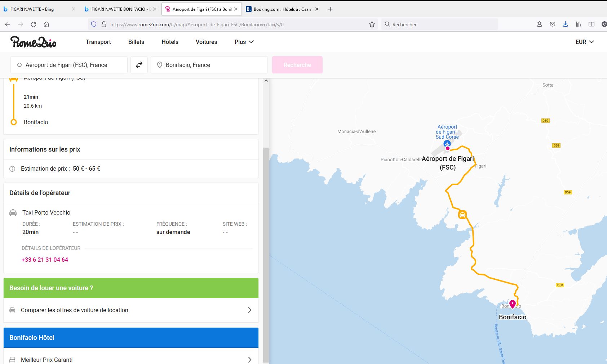Open the Billets menu item

pyautogui.click(x=136, y=42)
